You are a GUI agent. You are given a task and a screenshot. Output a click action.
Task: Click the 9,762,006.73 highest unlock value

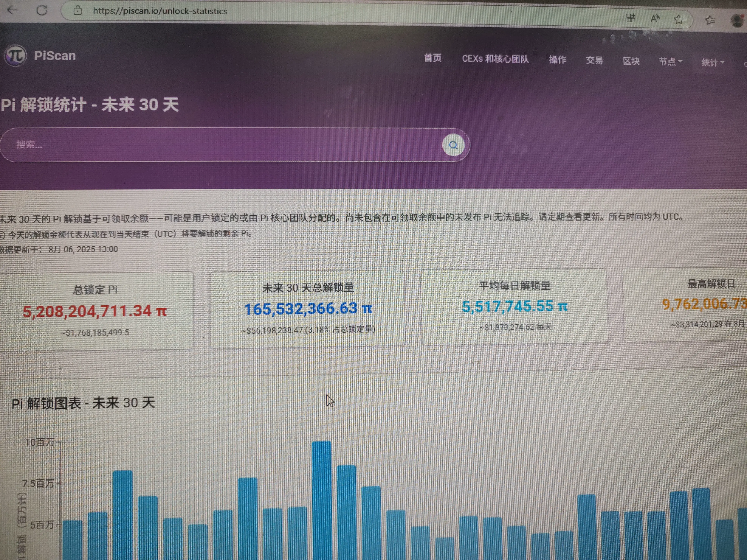[x=704, y=304]
